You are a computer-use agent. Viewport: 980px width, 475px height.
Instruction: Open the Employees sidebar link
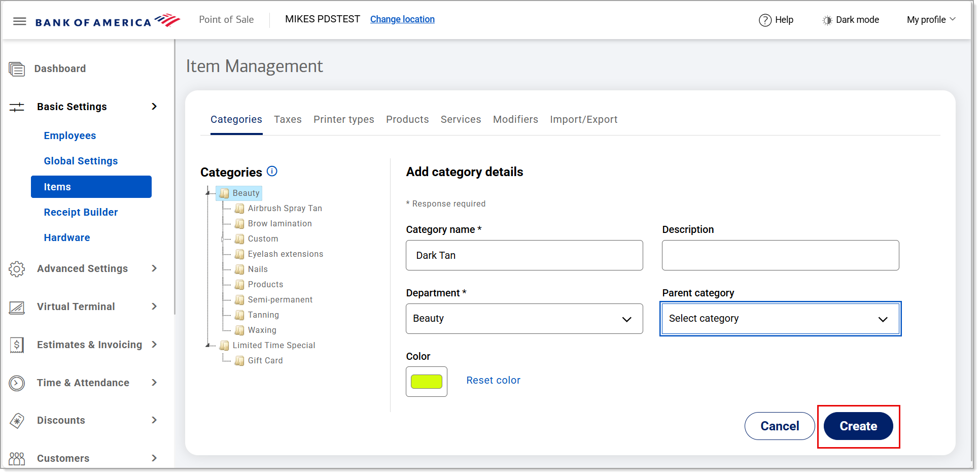[x=70, y=135]
